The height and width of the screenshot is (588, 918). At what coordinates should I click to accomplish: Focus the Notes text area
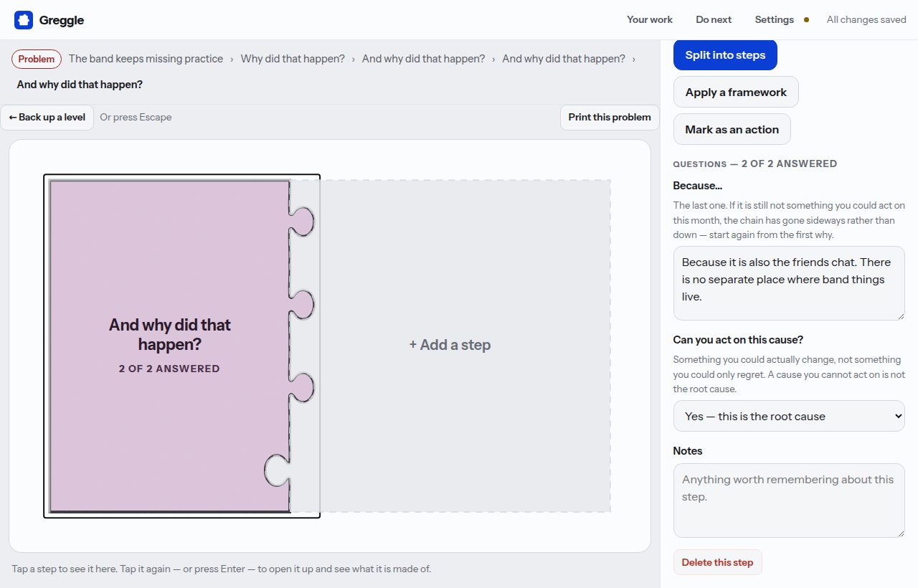coord(789,501)
